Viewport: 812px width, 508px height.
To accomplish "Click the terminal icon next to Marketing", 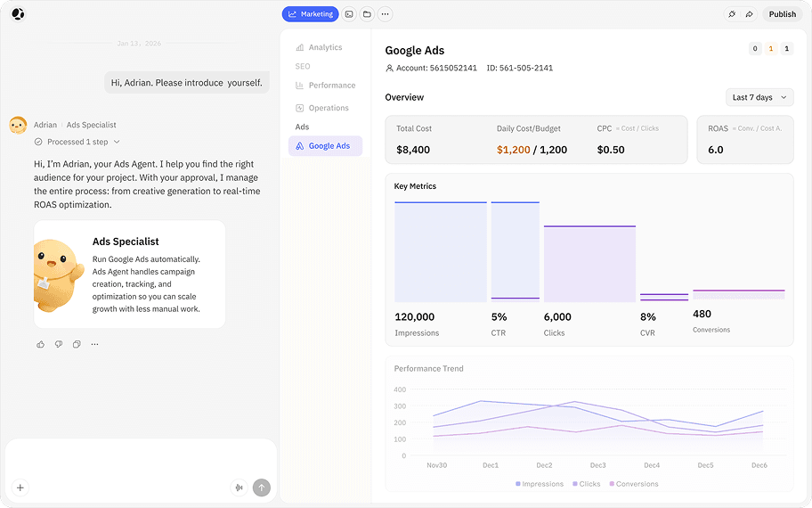I will (x=349, y=14).
